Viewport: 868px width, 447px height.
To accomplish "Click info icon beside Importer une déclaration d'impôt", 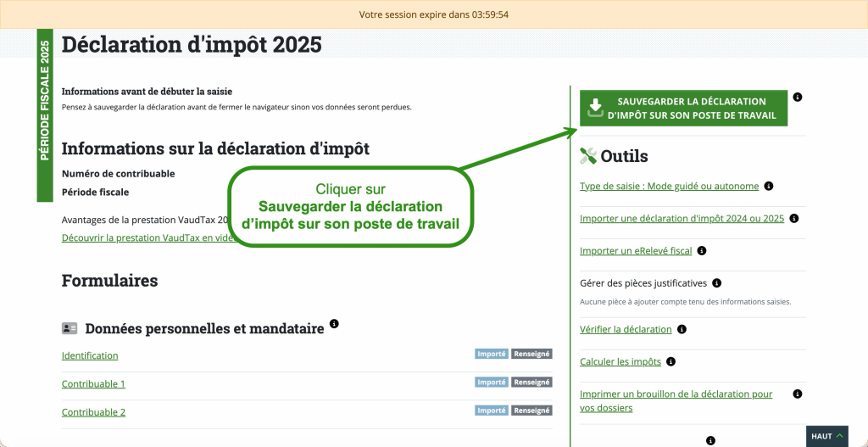I will click(794, 218).
